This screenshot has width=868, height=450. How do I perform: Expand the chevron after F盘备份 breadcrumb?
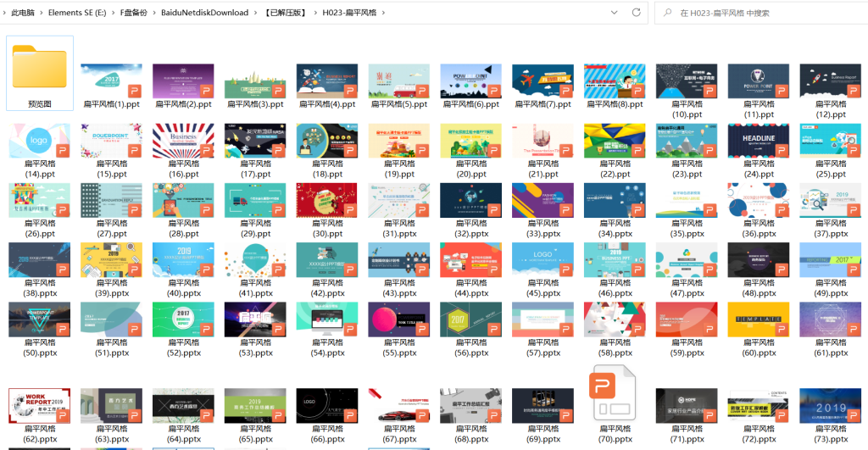153,13
